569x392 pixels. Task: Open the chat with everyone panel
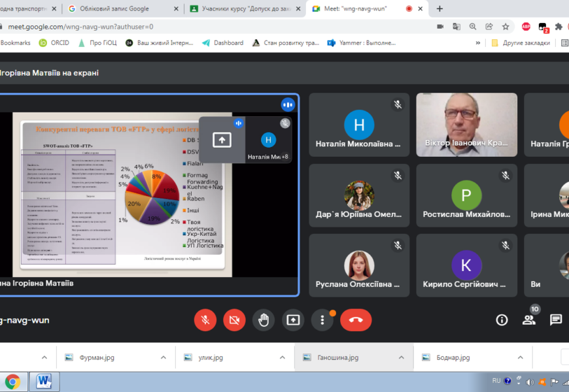point(555,319)
